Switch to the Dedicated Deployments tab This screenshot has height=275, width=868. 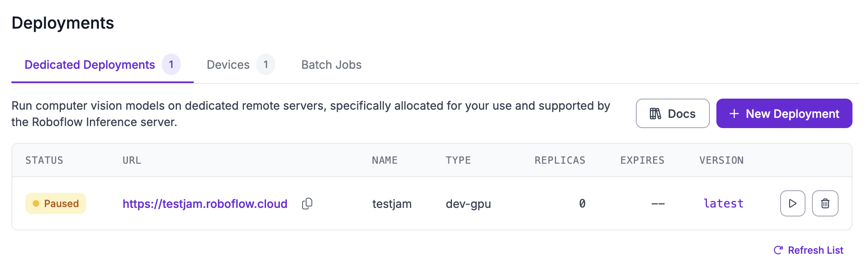pyautogui.click(x=90, y=65)
